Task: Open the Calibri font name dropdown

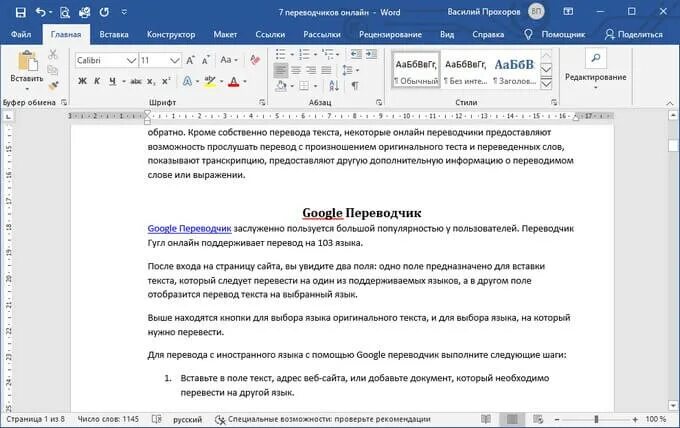Action: point(131,60)
